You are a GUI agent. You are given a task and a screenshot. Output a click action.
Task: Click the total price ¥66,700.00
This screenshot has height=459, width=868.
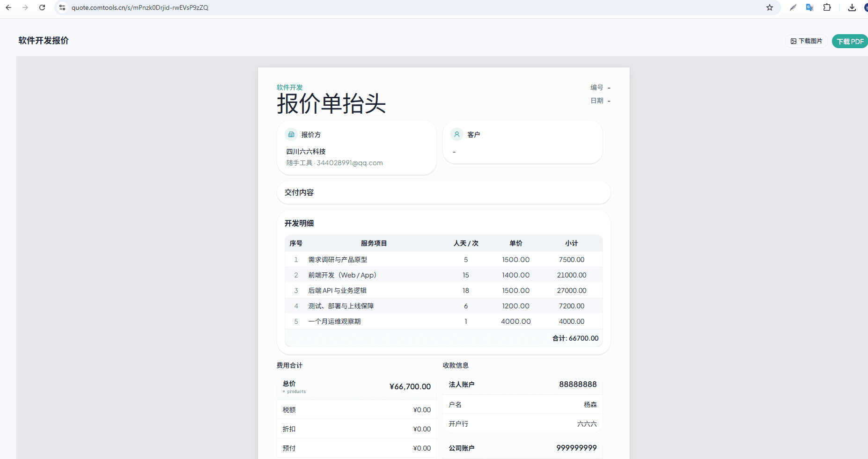point(410,386)
